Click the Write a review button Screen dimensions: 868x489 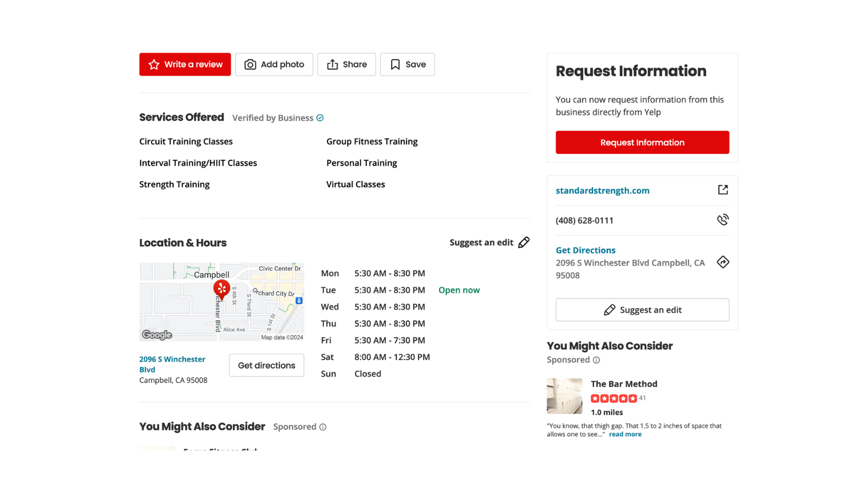click(x=185, y=65)
